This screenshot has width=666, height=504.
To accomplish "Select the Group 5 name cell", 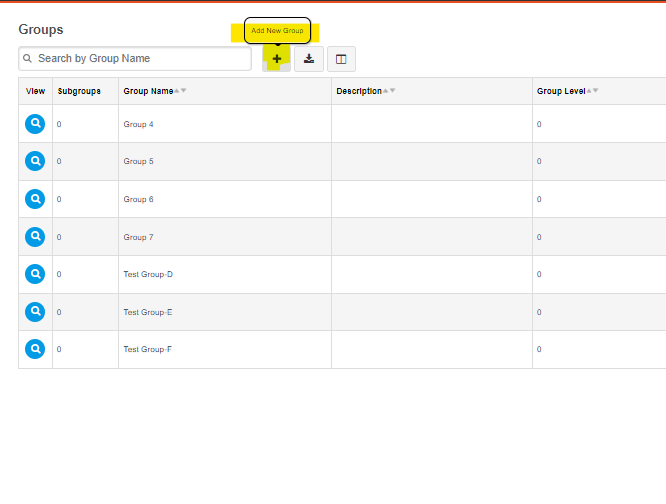I will click(138, 161).
